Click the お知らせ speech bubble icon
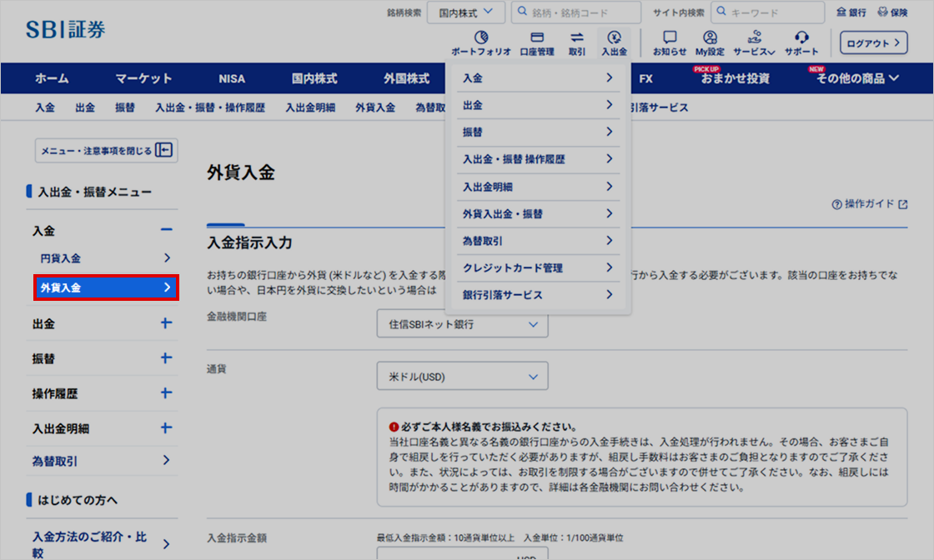 tap(670, 38)
